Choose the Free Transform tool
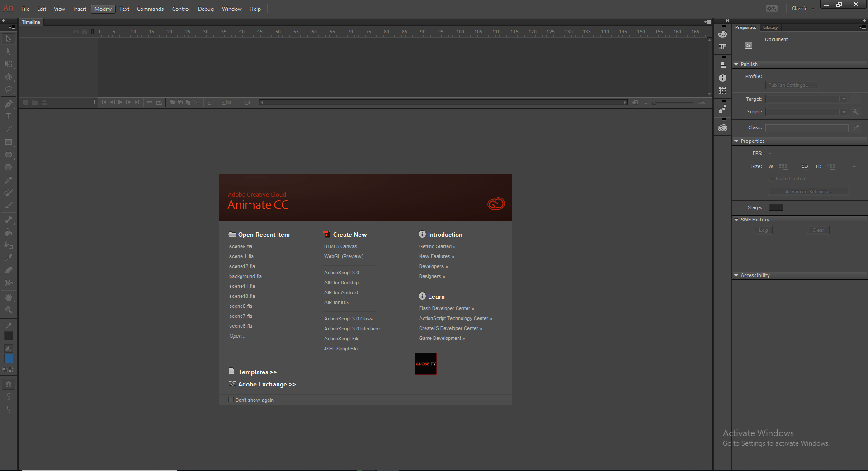This screenshot has width=868, height=471. pos(9,64)
